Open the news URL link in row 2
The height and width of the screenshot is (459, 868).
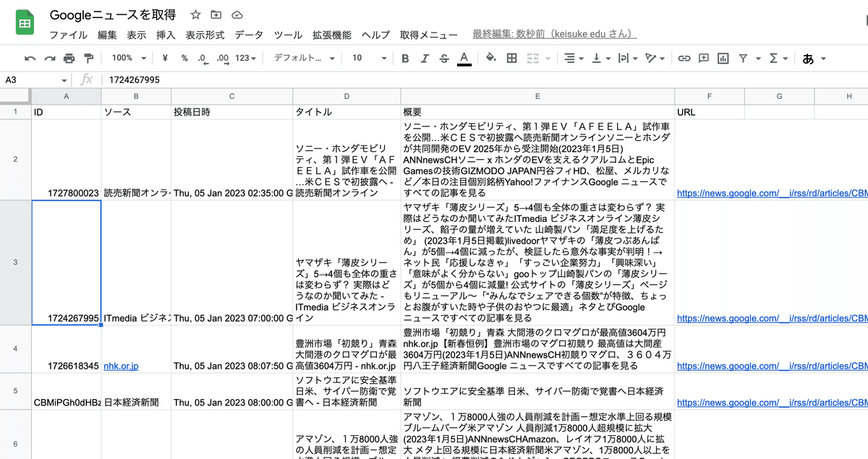click(x=772, y=193)
